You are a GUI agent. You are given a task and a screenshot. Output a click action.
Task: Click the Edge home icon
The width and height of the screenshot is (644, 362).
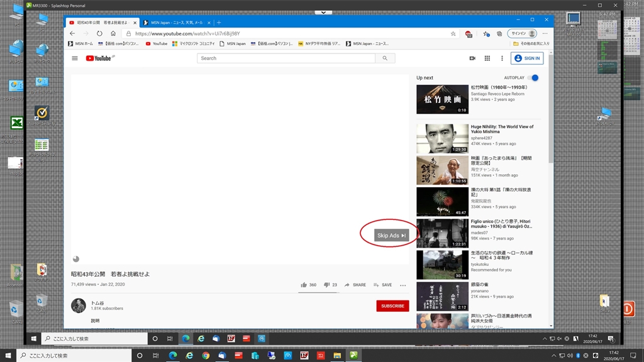pyautogui.click(x=113, y=34)
